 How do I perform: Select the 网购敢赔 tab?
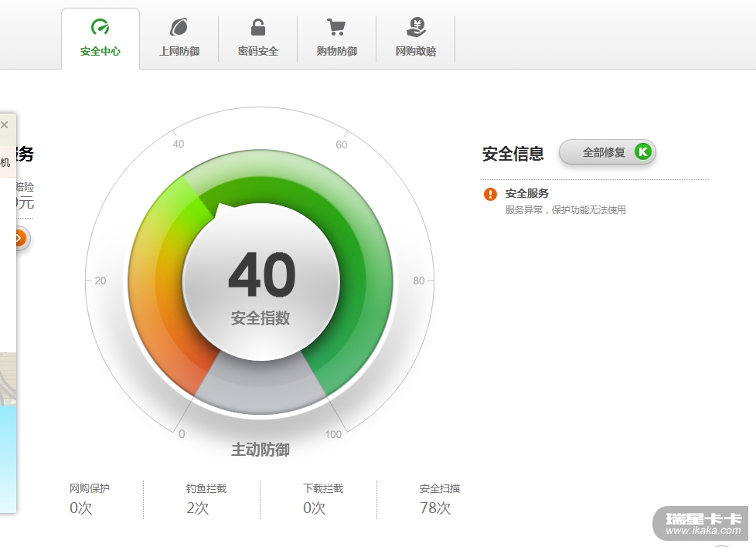pos(416,39)
